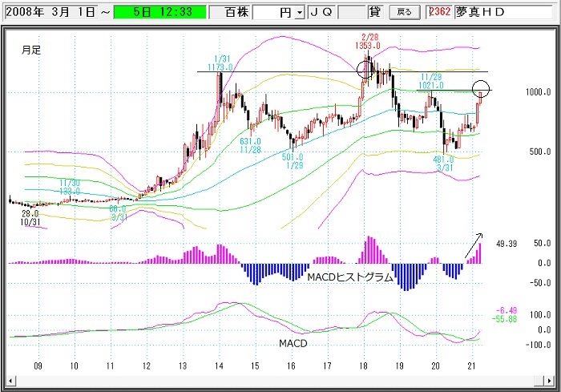Image resolution: width=561 pixels, height=392 pixels.
Task: Click the MACDヒストグラム label
Action: click(350, 277)
